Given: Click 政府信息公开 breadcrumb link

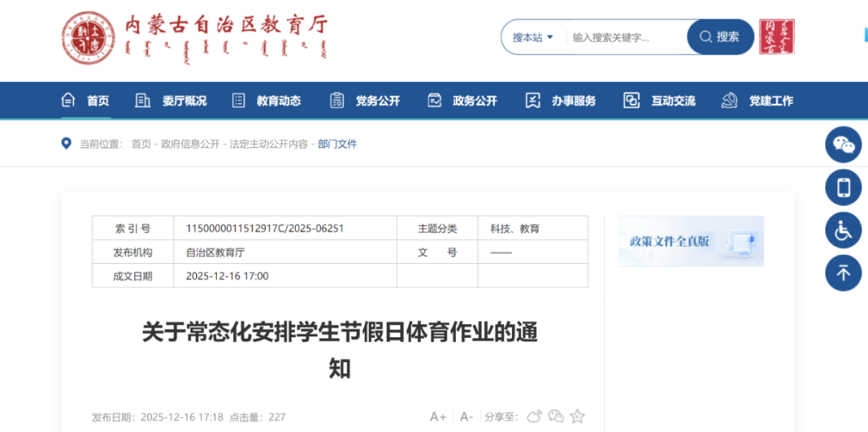Looking at the screenshot, I should pyautogui.click(x=190, y=144).
